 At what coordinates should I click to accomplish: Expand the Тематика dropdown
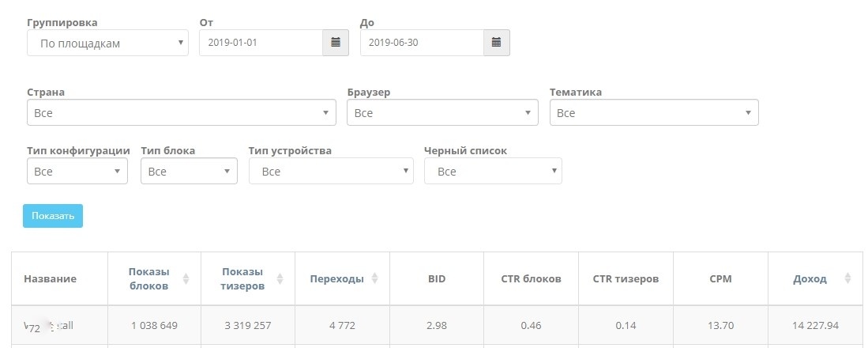(654, 113)
